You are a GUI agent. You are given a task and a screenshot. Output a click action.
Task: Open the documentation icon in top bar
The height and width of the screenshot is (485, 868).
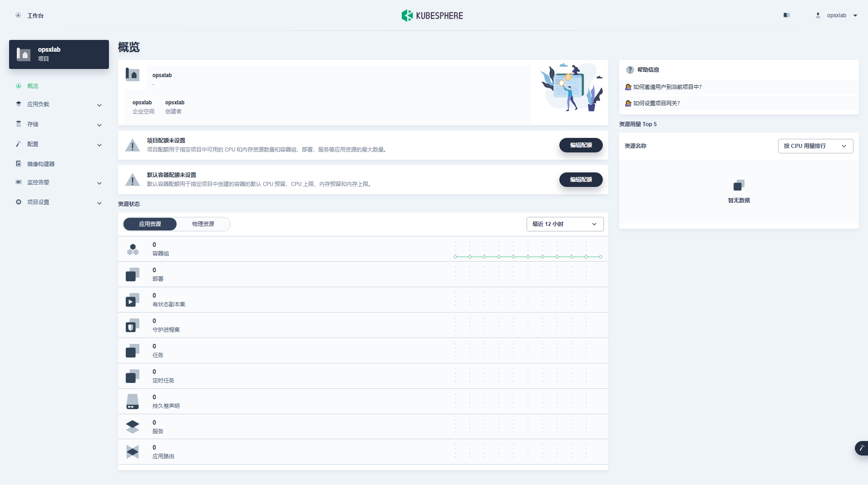[x=786, y=15]
